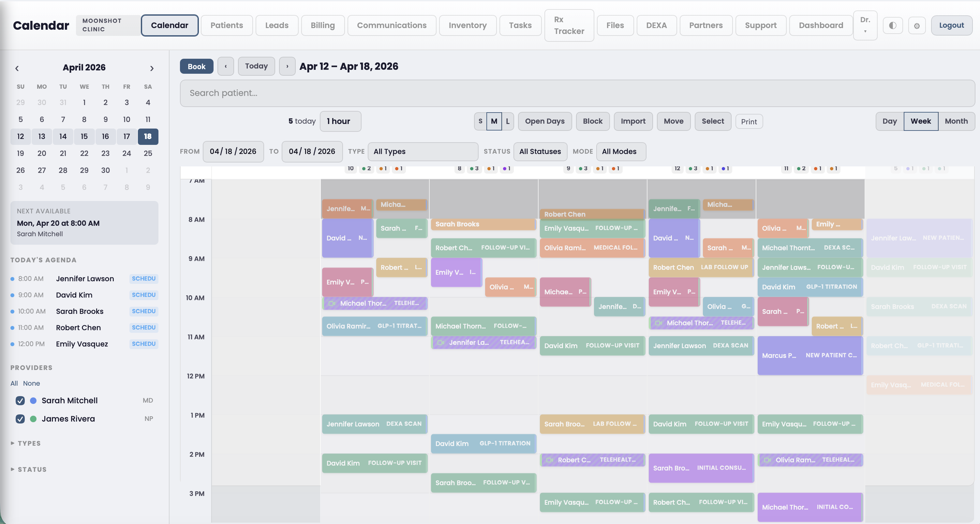This screenshot has width=980, height=524.
Task: Go to previous month in mini calendar
Action: pyautogui.click(x=17, y=68)
